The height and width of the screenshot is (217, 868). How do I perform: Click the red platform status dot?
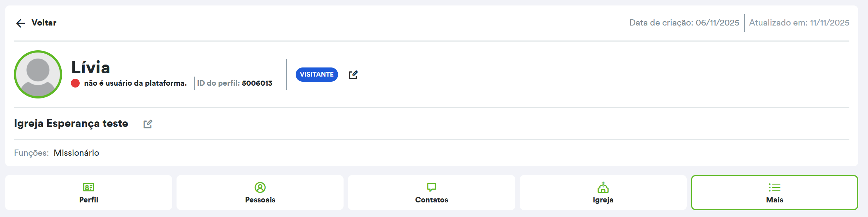coord(75,83)
